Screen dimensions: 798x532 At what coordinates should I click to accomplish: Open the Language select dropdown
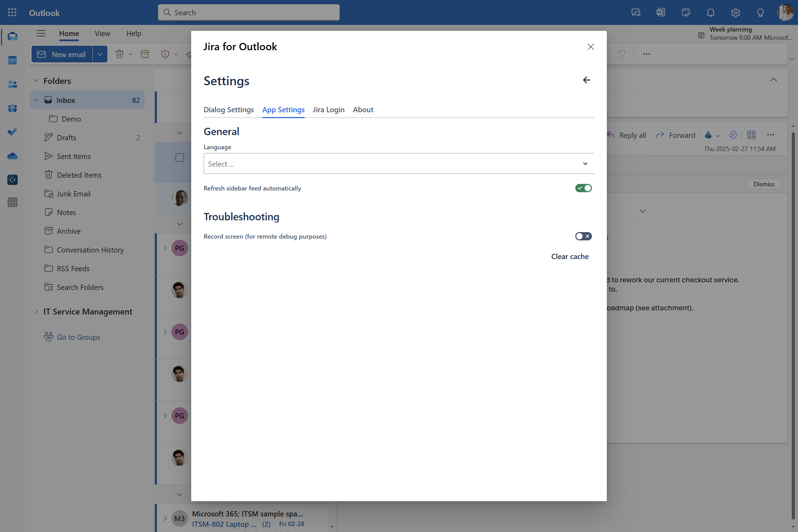click(398, 163)
